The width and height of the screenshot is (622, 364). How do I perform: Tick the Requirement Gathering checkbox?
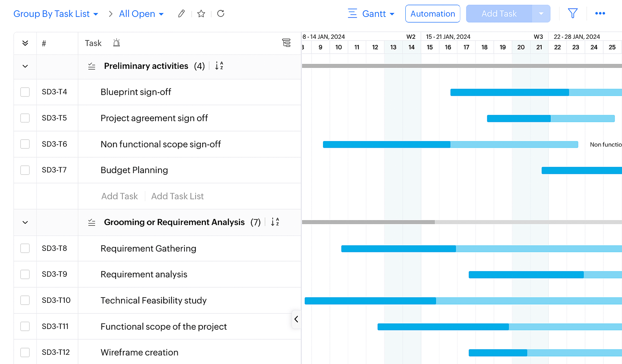click(x=25, y=248)
